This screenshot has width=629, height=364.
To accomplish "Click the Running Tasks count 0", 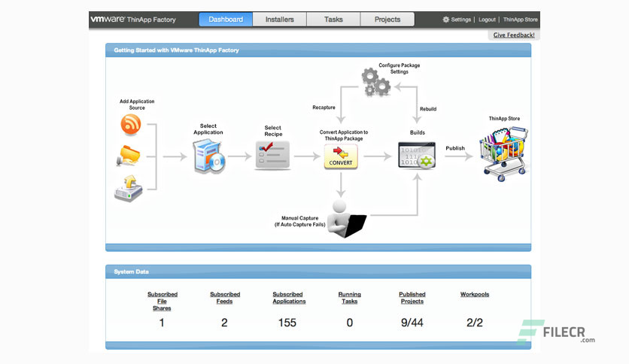I will [349, 323].
